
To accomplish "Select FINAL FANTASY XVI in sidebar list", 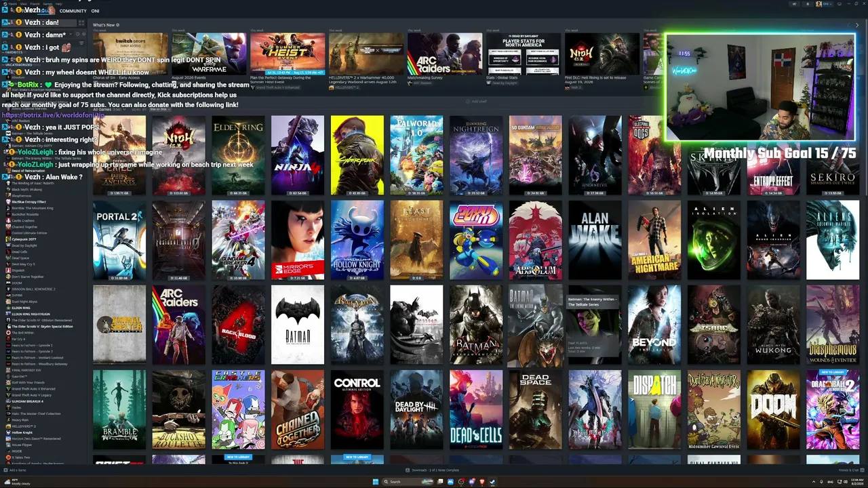I will (x=27, y=371).
